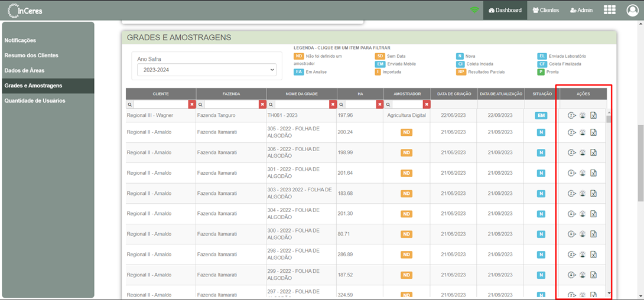The image size is (644, 300).
Task: Open the Ano Safra 2023-2024 dropdown
Action: (207, 70)
